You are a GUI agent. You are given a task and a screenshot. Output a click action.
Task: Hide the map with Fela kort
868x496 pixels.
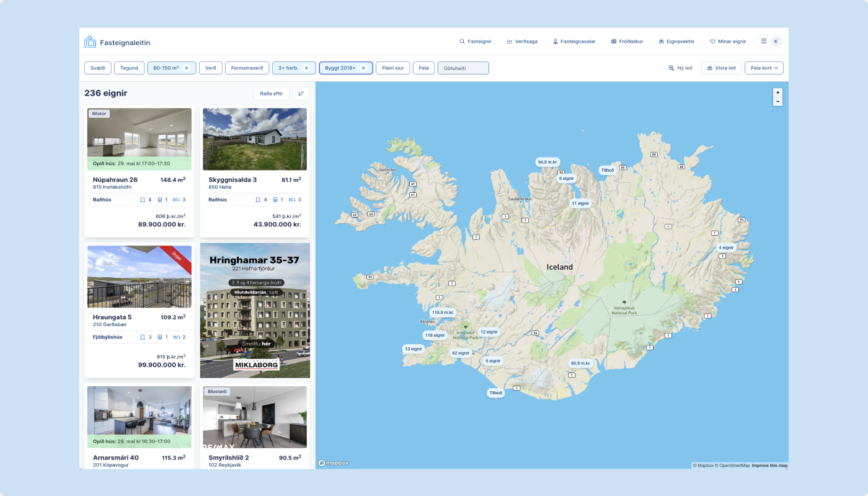tap(764, 68)
